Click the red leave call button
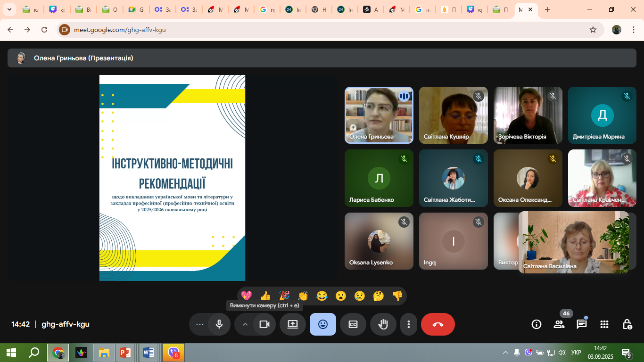644x362 pixels. (438, 324)
